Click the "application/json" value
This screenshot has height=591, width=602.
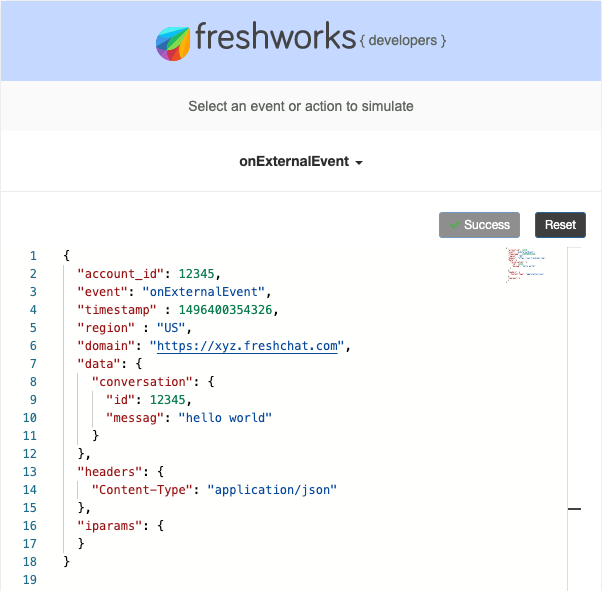(272, 490)
